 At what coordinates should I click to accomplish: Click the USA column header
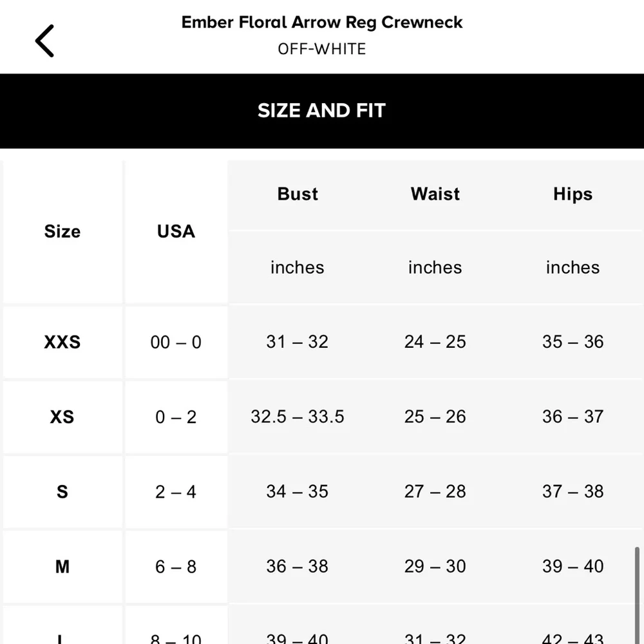coord(176,232)
